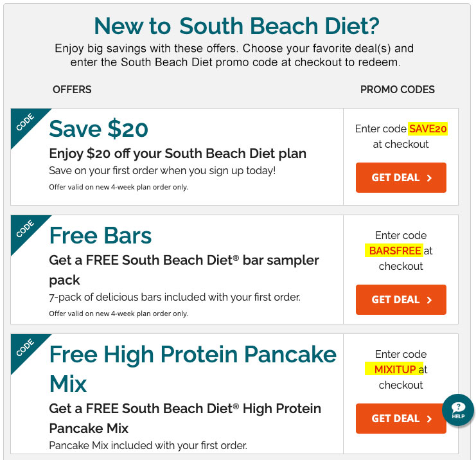Click the Save $20 offer heading
This screenshot has height=460, width=476.
coord(99,129)
